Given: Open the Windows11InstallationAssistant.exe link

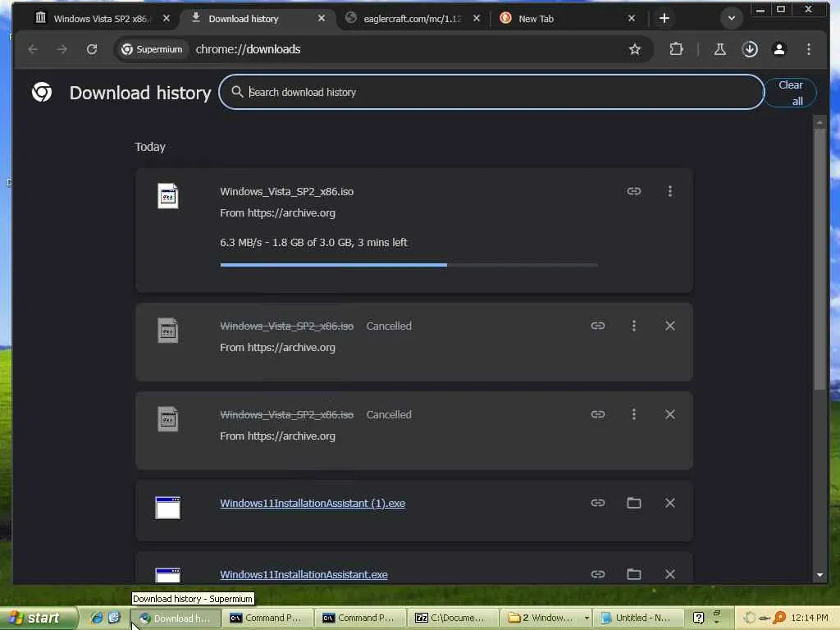Looking at the screenshot, I should pyautogui.click(x=304, y=574).
